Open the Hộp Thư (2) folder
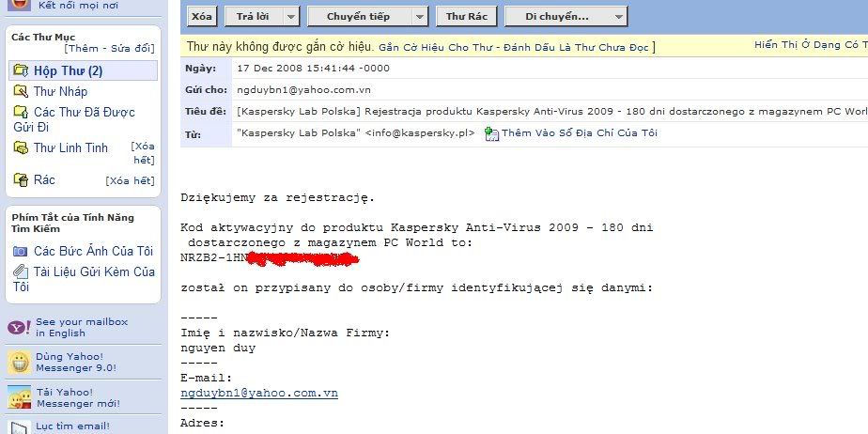Screen dimensions: 868x434 (68, 70)
